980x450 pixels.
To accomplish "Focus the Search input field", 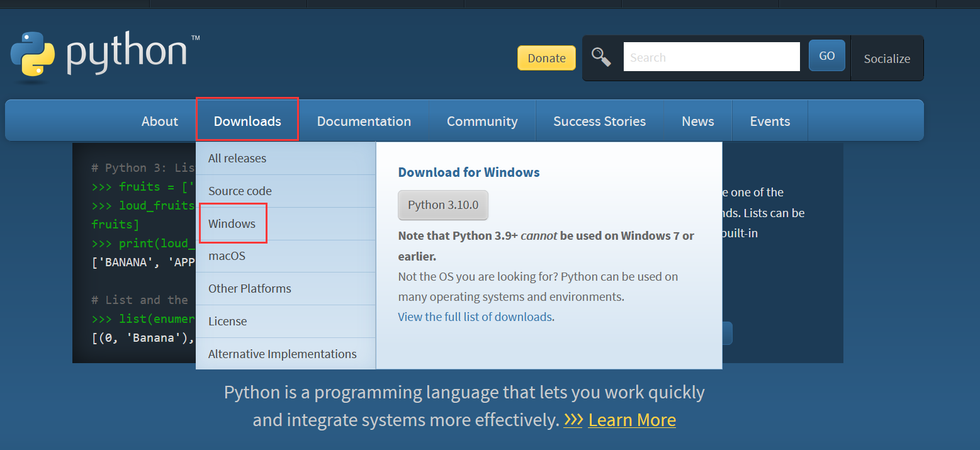I will pyautogui.click(x=711, y=57).
